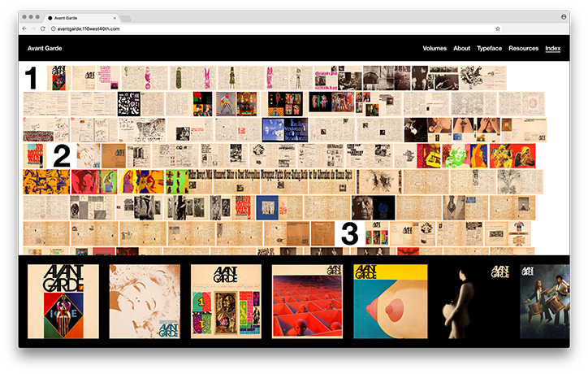588x374 pixels.
Task: Click the browser back arrow
Action: [x=24, y=28]
